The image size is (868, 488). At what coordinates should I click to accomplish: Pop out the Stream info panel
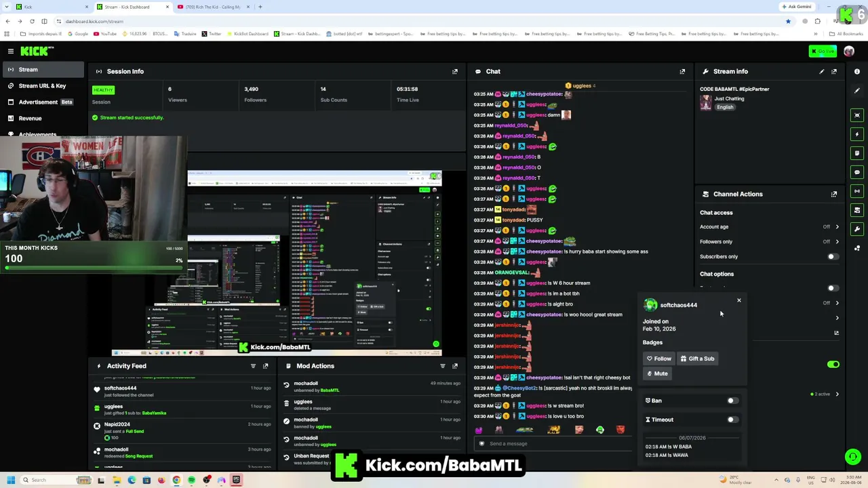pyautogui.click(x=834, y=71)
